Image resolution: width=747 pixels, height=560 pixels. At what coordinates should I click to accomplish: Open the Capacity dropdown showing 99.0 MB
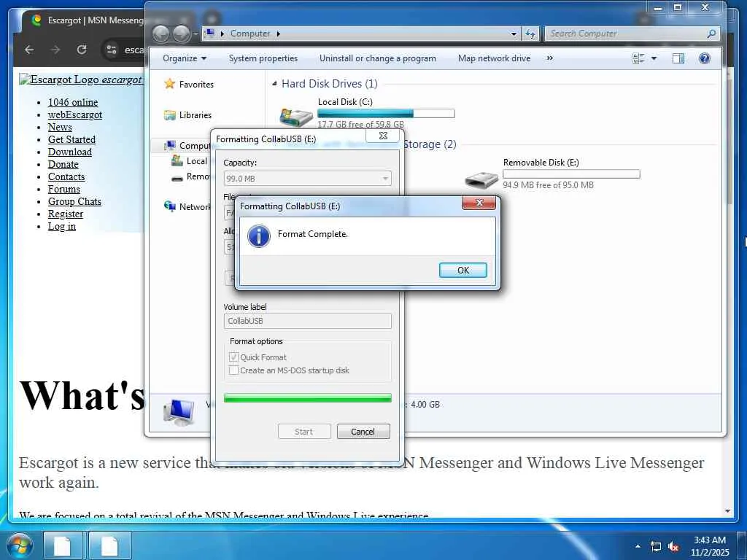point(308,179)
